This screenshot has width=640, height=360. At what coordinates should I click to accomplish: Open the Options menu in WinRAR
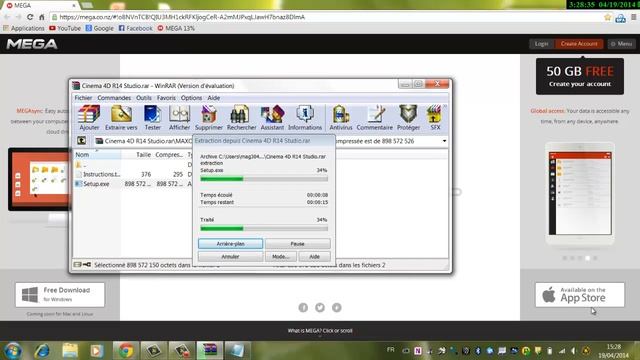[x=191, y=98]
